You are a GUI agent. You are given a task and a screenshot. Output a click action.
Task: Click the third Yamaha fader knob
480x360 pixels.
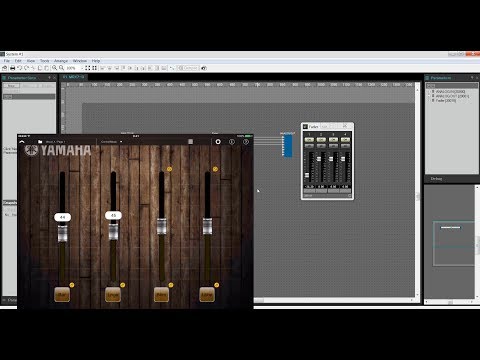pyautogui.click(x=162, y=226)
